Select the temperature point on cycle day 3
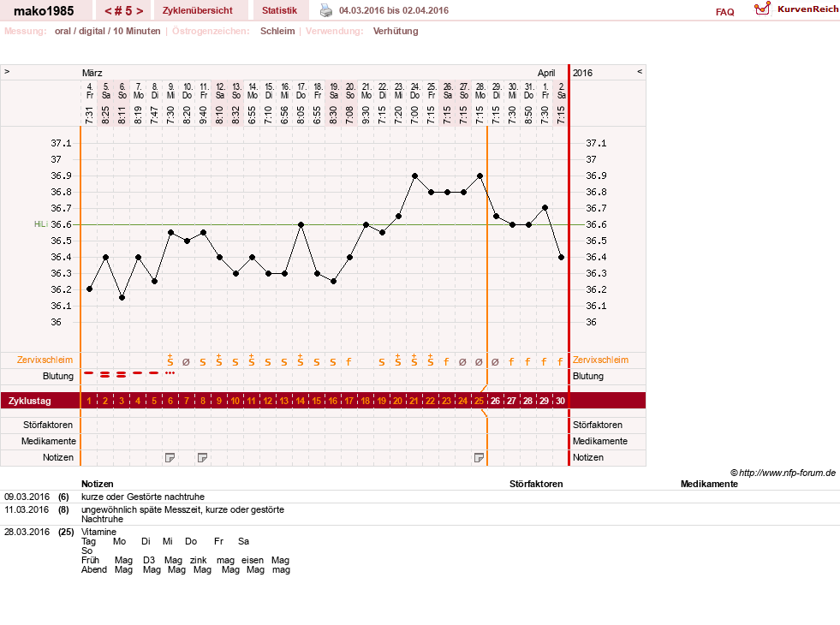The image size is (840, 625). (x=122, y=298)
